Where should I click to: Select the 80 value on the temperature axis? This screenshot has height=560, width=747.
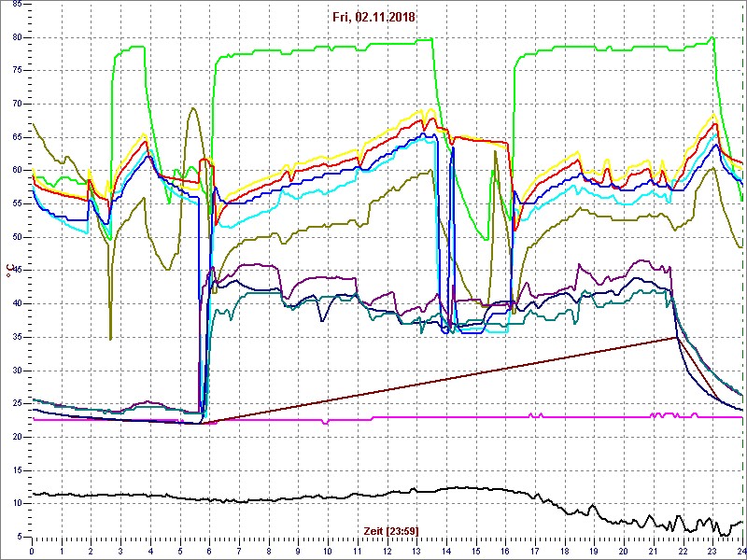(16, 37)
